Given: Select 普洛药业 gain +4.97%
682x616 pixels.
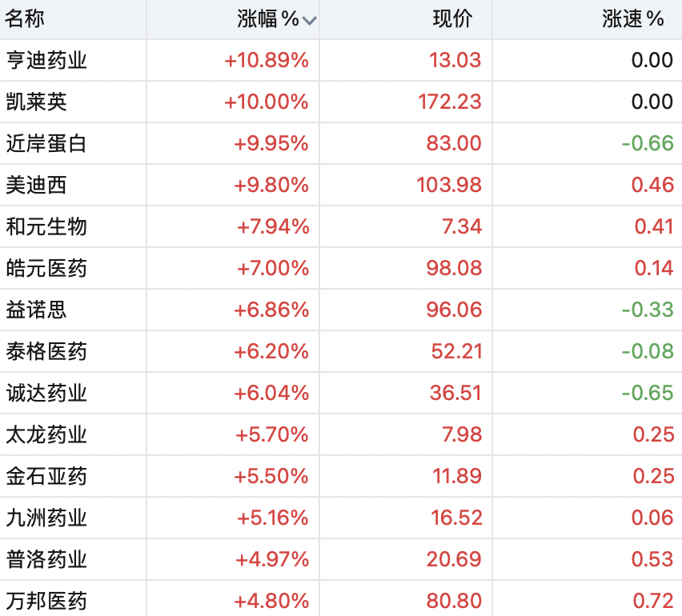Looking at the screenshot, I should 272,559.
